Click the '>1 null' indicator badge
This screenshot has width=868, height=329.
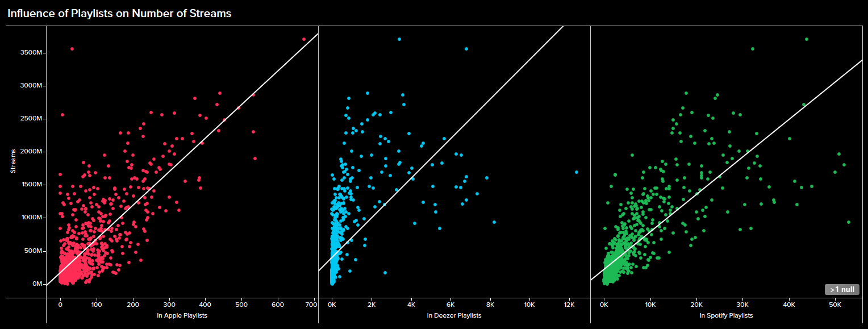(x=842, y=290)
